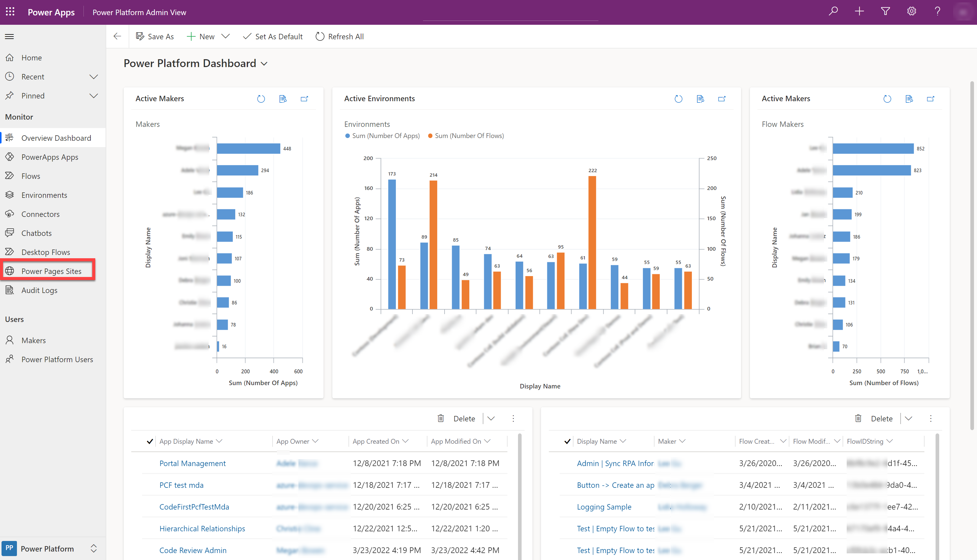Check the App Display Name checkbox
977x560 pixels.
pos(150,441)
